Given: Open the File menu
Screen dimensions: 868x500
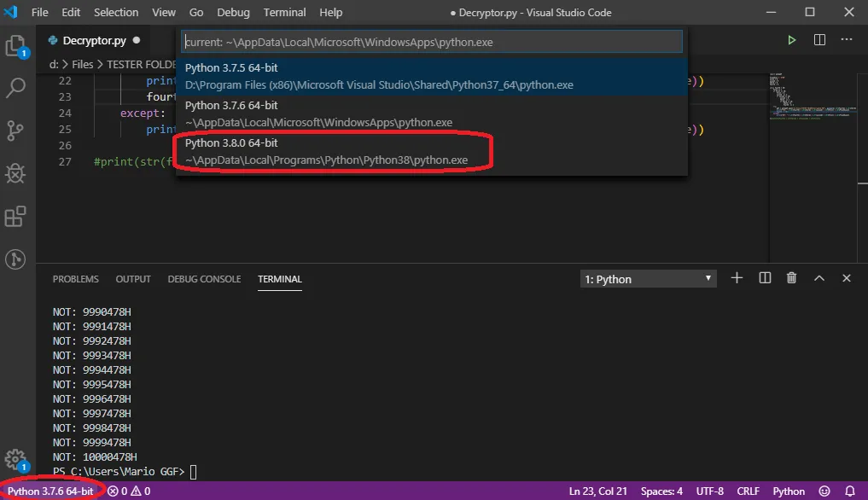Looking at the screenshot, I should click(x=40, y=12).
